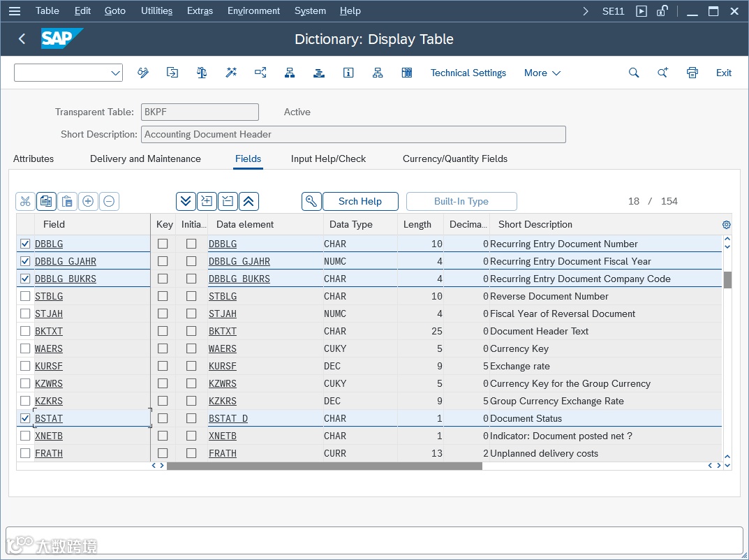Select the WAERS row checkbox
This screenshot has width=749, height=560.
25,348
